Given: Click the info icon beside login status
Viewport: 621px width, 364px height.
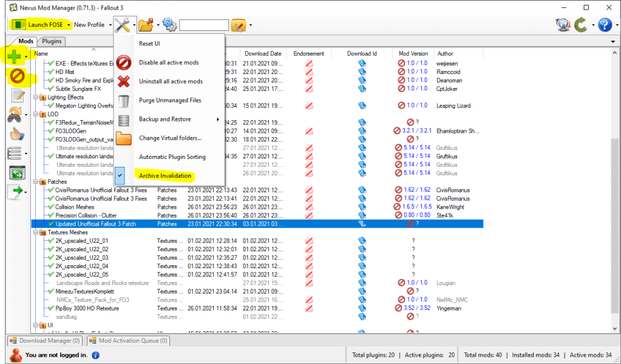Looking at the screenshot, I should click(x=95, y=355).
